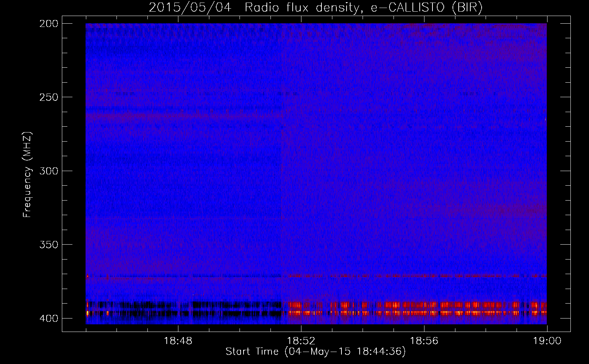Image resolution: width=589 pixels, height=364 pixels.
Task: Click the date "2015/05/04" in the title
Action: point(190,7)
